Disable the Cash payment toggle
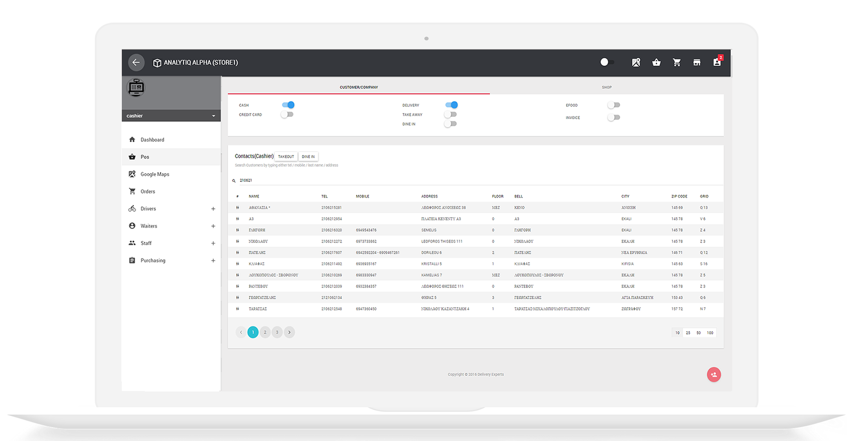 click(x=288, y=105)
